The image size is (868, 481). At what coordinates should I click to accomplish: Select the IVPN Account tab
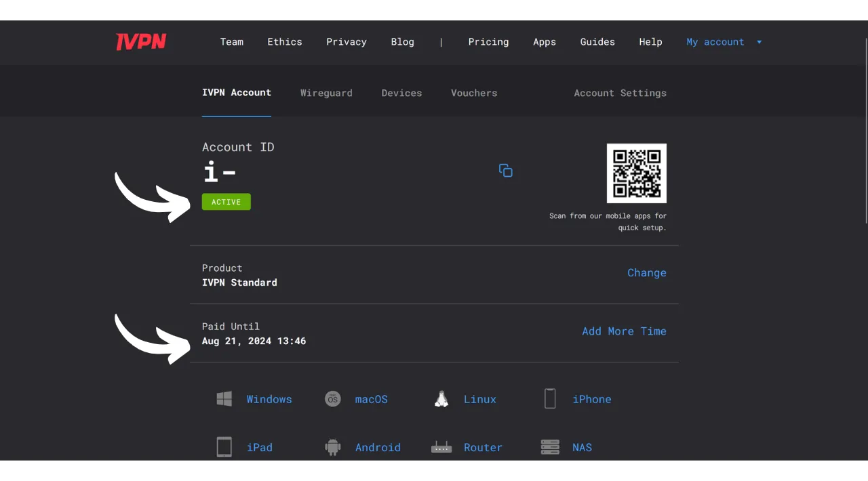pyautogui.click(x=237, y=93)
